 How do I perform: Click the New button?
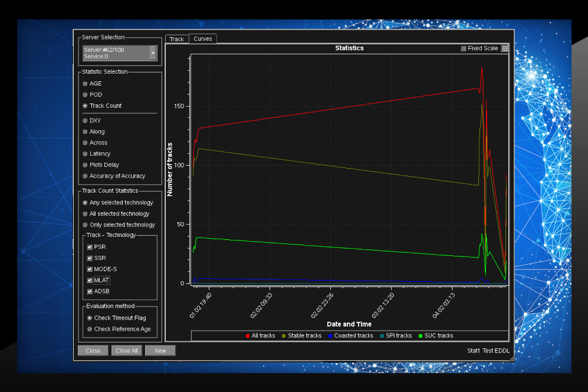click(160, 350)
